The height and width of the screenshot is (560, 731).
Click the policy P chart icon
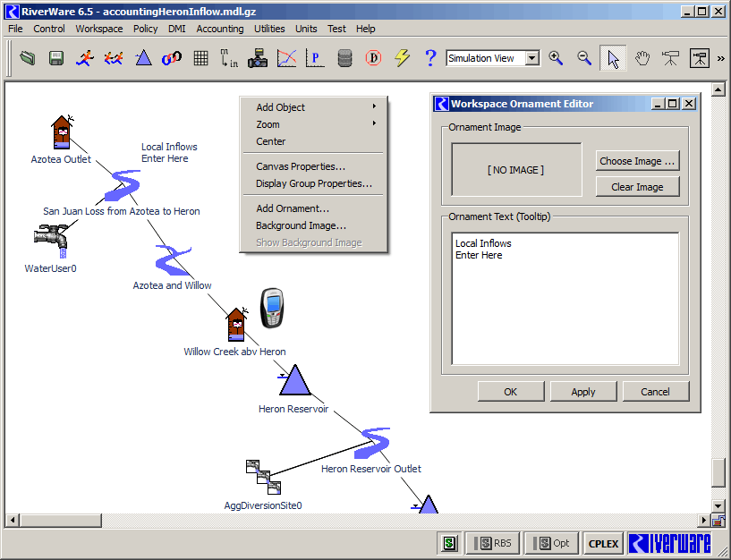[315, 58]
